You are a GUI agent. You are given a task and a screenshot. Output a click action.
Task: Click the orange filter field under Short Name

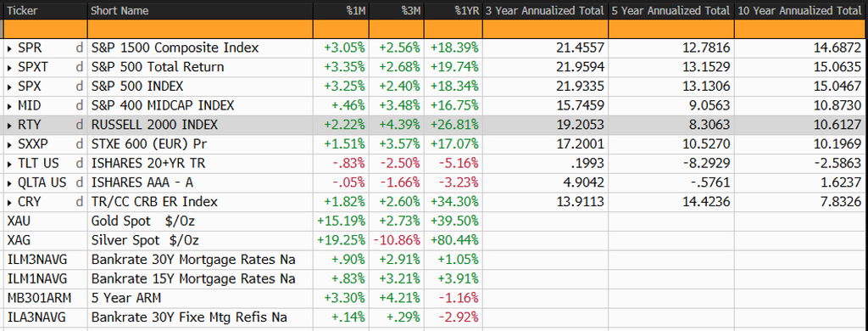(x=200, y=29)
